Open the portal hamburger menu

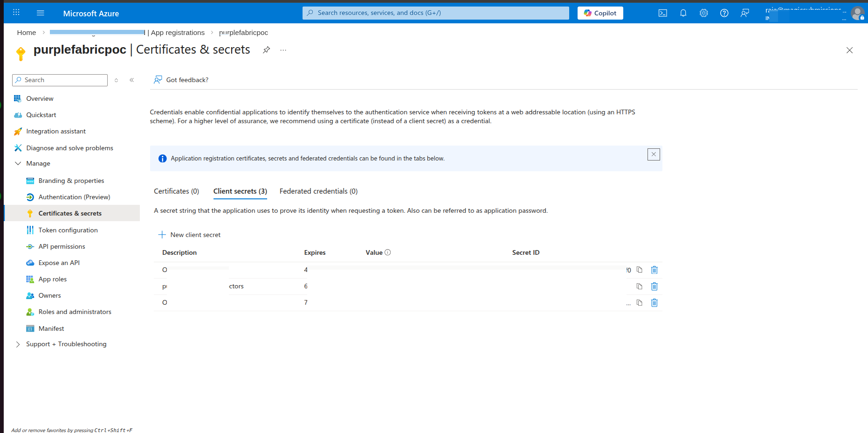click(x=41, y=13)
